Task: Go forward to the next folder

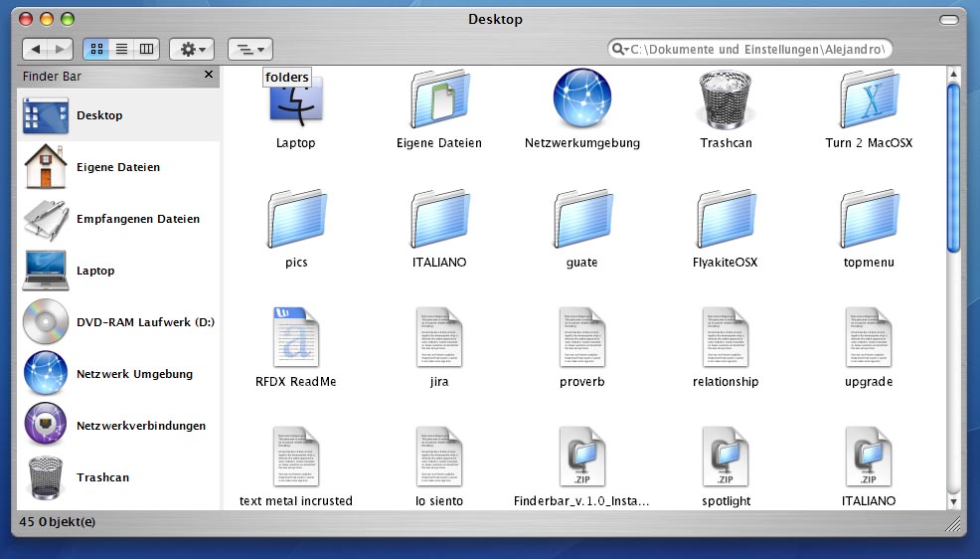Action: [61, 49]
